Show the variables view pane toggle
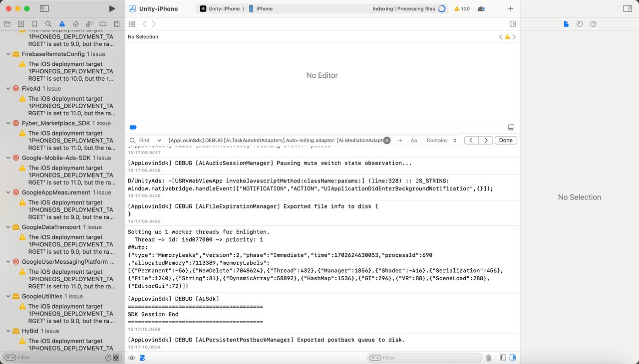This screenshot has height=364, width=639. click(x=503, y=358)
